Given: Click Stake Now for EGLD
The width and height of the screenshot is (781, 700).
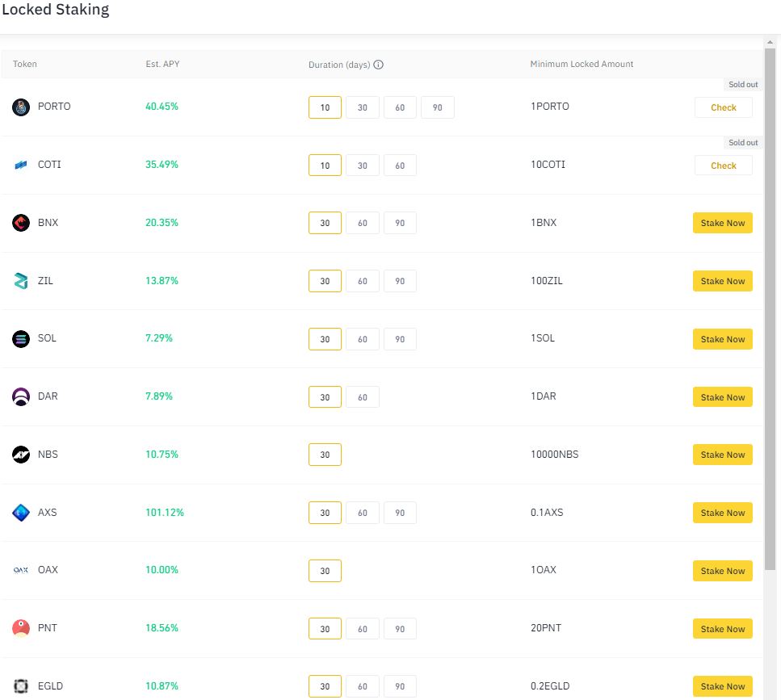Looking at the screenshot, I should [x=723, y=686].
